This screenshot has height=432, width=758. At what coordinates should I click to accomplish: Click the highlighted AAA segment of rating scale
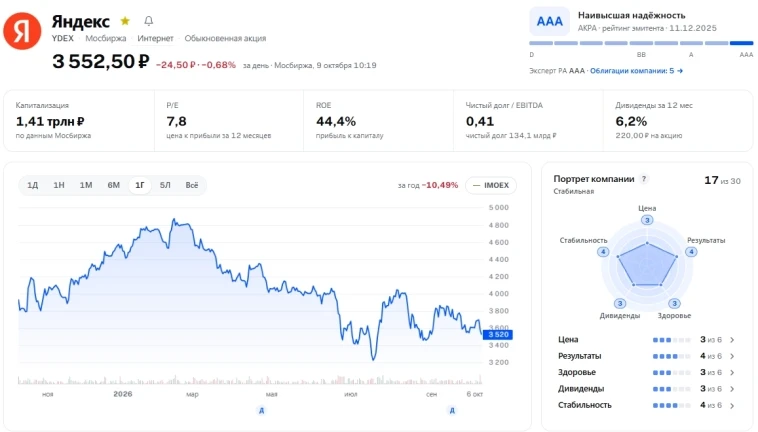coord(742,43)
